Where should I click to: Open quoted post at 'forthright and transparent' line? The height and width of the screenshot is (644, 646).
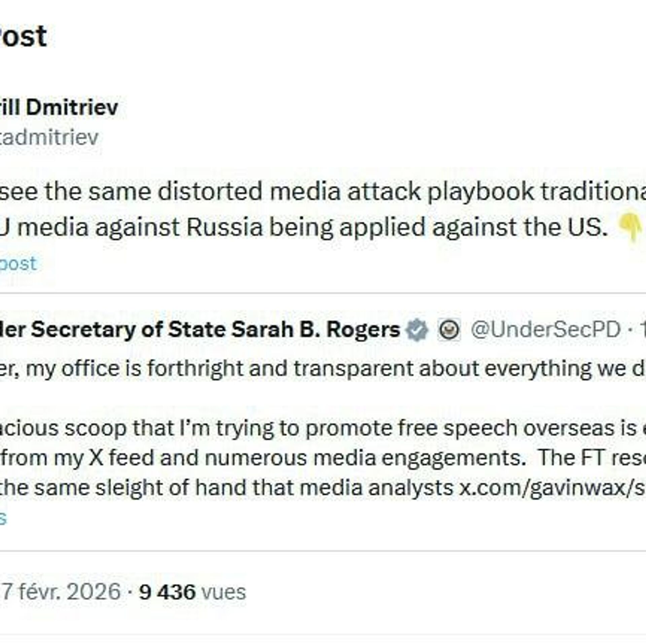coord(303,369)
